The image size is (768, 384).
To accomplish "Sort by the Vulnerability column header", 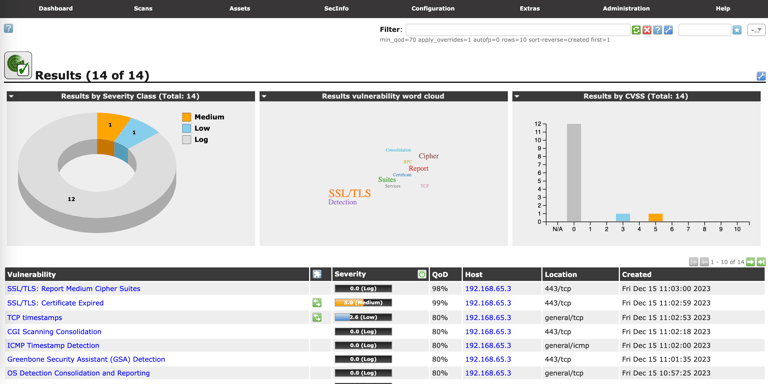I will tap(31, 274).
